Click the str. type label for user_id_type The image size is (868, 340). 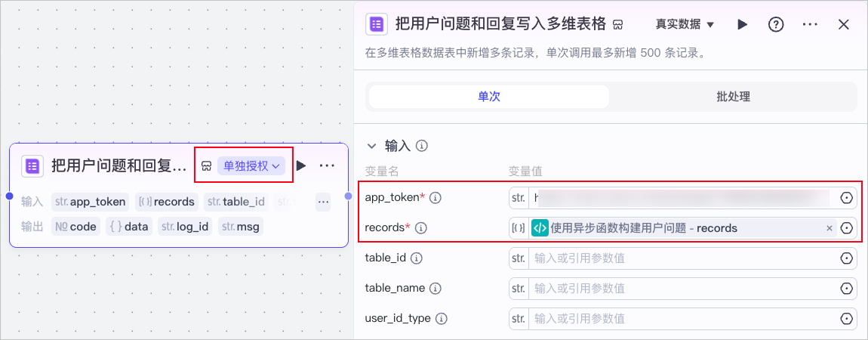(519, 319)
